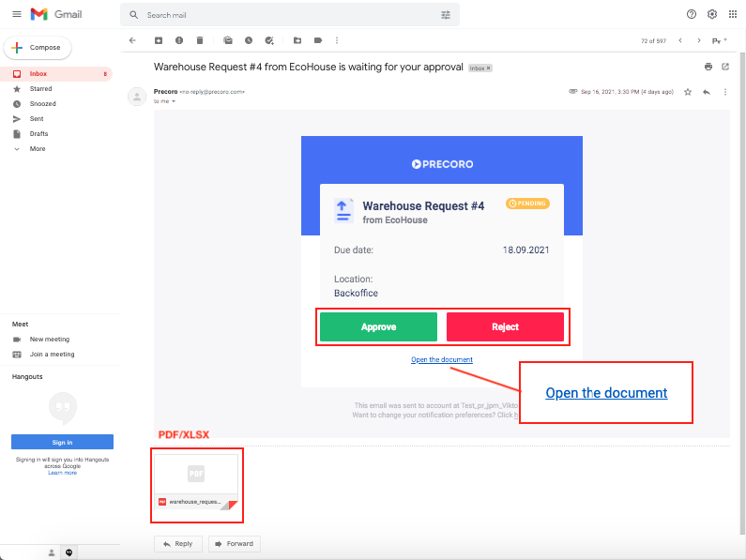Viewport: 746px width, 560px height.
Task: Forward this email
Action: 234,544
